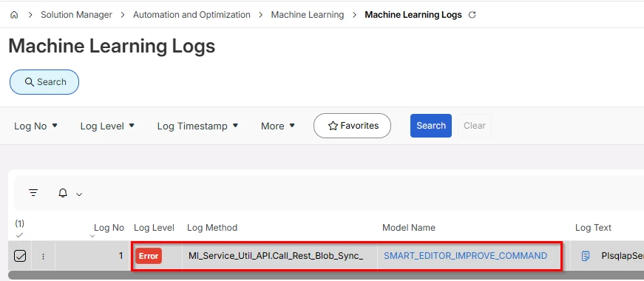Click the red Error badge
The image size is (644, 281).
(x=149, y=256)
